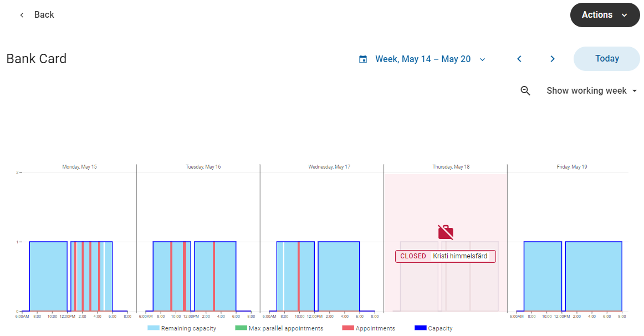Open the Show working week dropdown
Screen dimensions: 644x336
click(591, 91)
